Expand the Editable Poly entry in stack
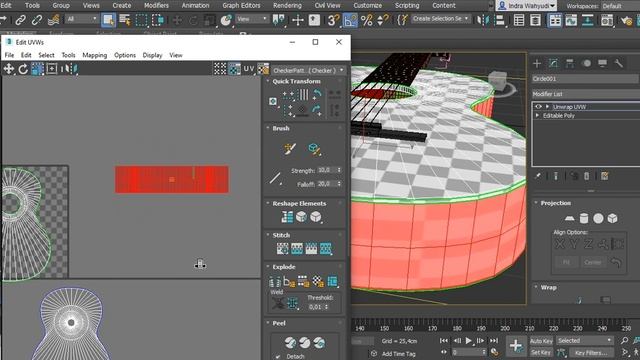The image size is (640, 360). tap(537, 116)
